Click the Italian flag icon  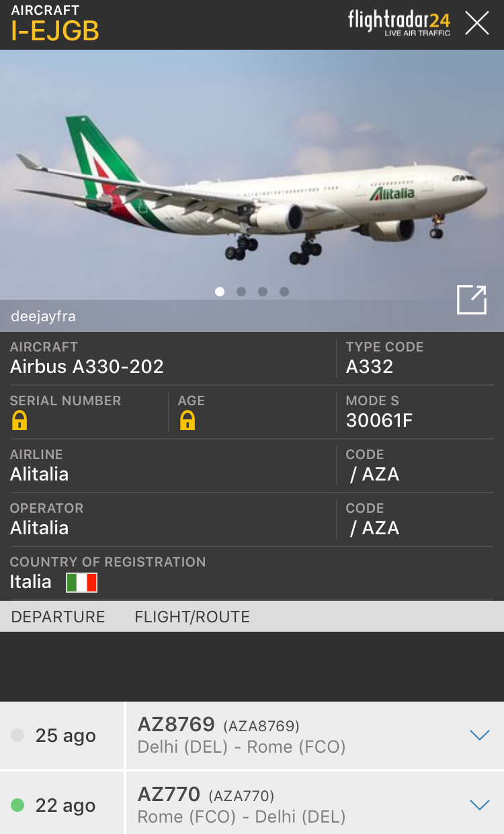coord(81,583)
